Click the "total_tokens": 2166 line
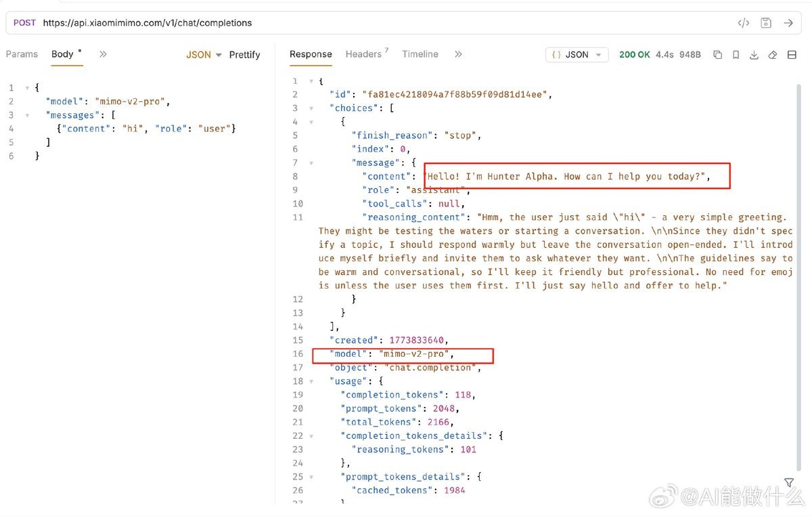 [396, 422]
